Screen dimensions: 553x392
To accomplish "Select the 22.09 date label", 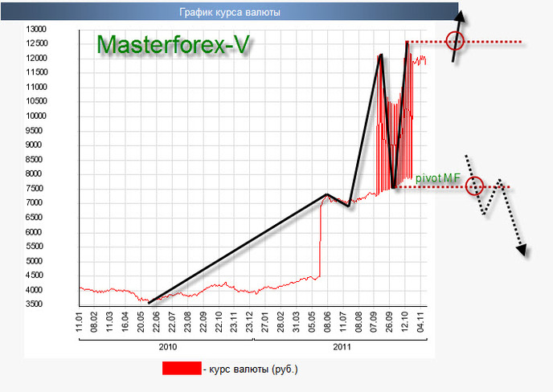I will point(203,321).
